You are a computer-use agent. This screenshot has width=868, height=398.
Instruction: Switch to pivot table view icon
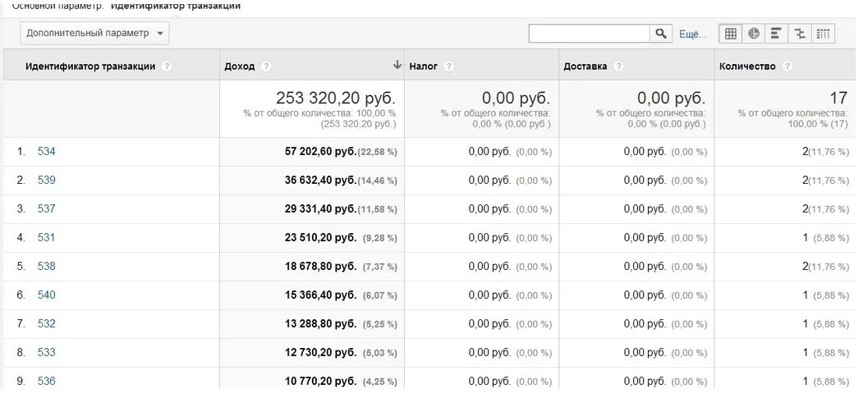click(x=823, y=34)
